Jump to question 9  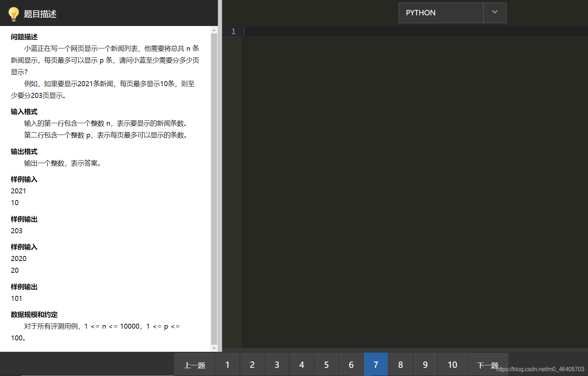(425, 365)
